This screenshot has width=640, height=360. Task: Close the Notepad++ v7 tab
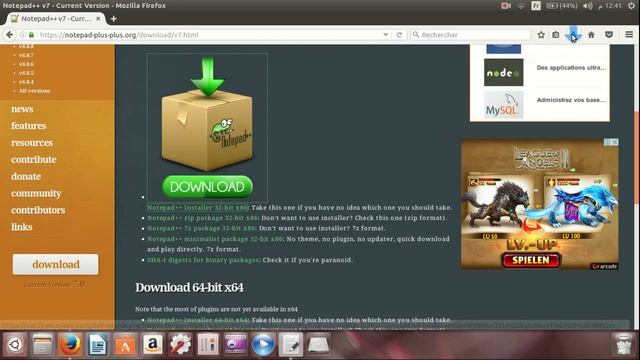click(98, 19)
